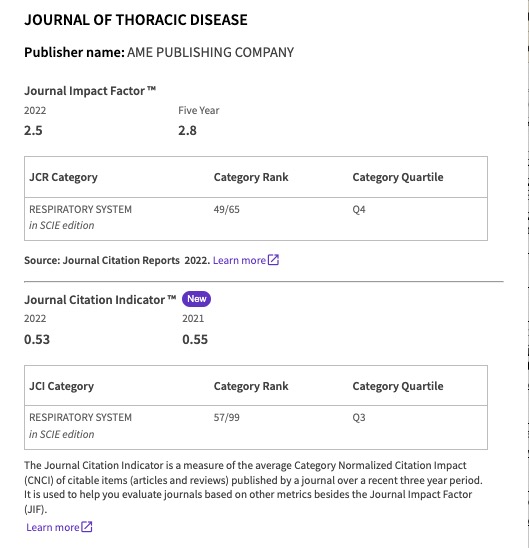The image size is (529, 548).
Task: Open the bottom Learn more link under the JIF description
Action: click(53, 527)
